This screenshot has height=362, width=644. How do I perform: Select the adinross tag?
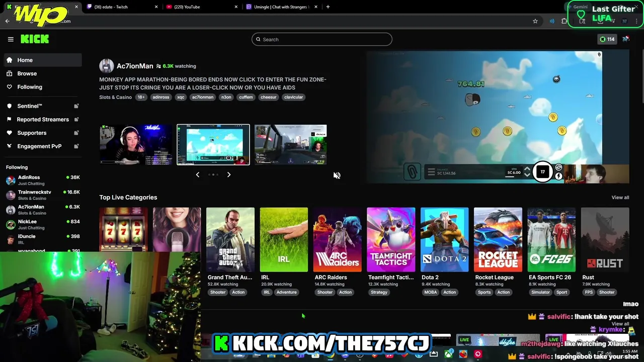161,97
